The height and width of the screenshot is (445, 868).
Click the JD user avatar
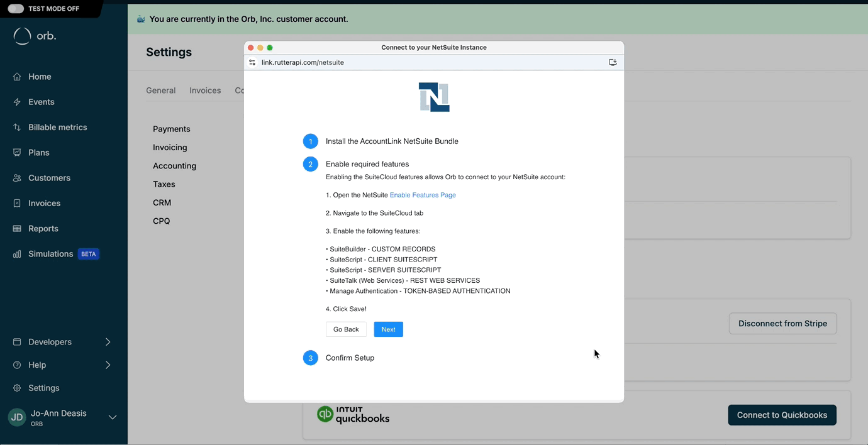[x=17, y=417]
